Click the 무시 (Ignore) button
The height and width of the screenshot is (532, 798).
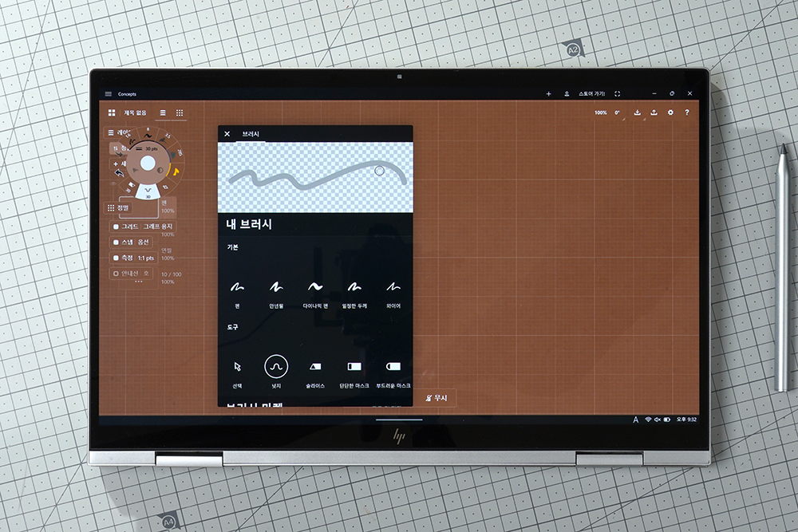[x=437, y=398]
